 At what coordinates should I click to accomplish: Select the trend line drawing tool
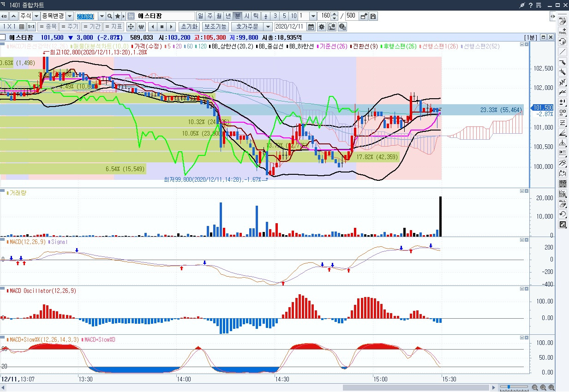563,52
